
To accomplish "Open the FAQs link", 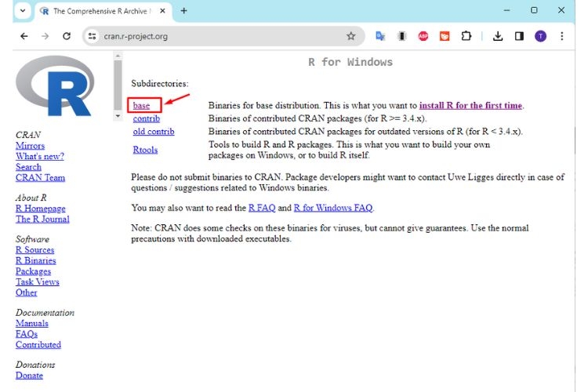I will [27, 334].
